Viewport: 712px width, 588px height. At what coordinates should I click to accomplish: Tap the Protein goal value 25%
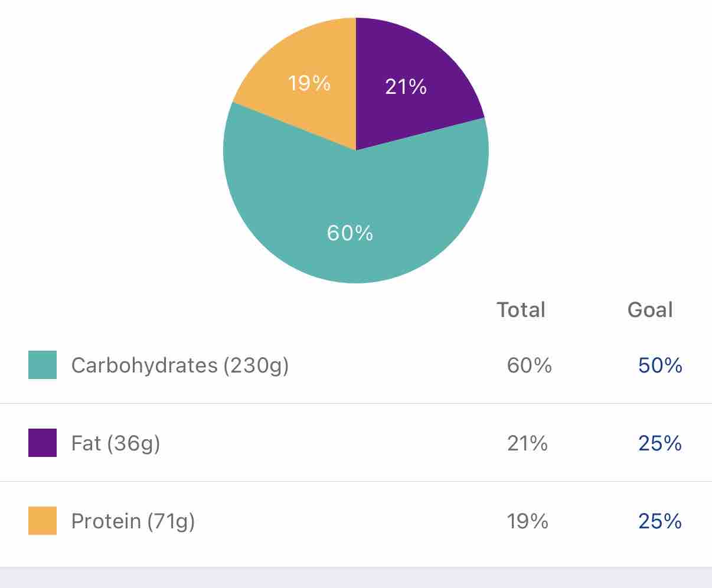tap(660, 521)
